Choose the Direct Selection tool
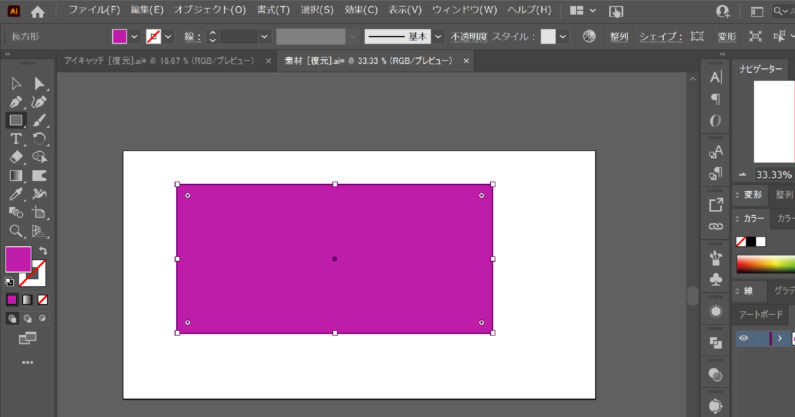The height and width of the screenshot is (417, 795). pos(39,84)
